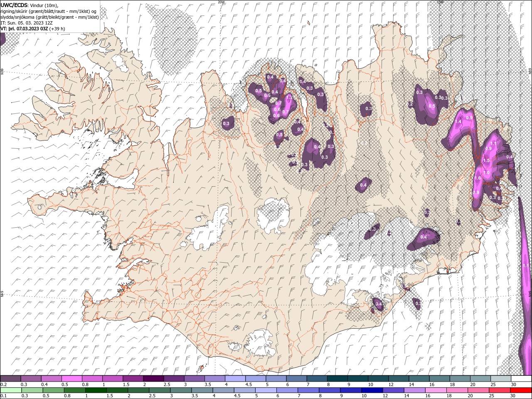Click the '4.5' label on the upper legend
The width and height of the screenshot is (532, 399).
pyautogui.click(x=249, y=384)
